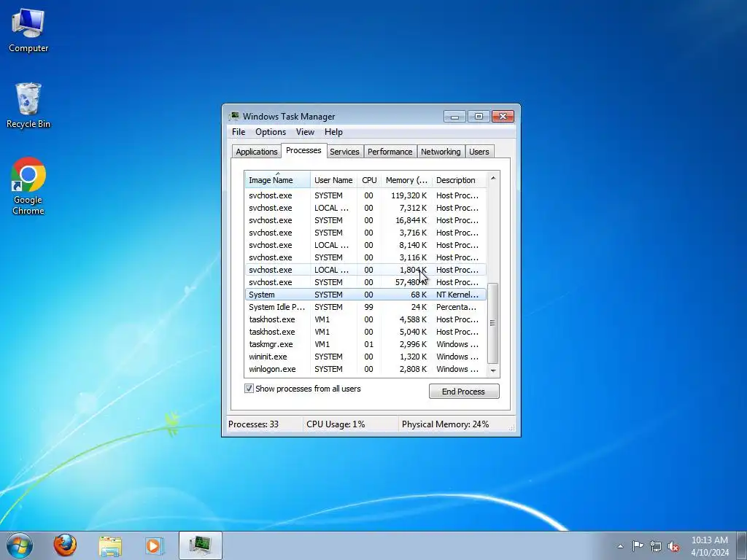Open the network tray icon
Image resolution: width=747 pixels, height=560 pixels.
coord(656,546)
